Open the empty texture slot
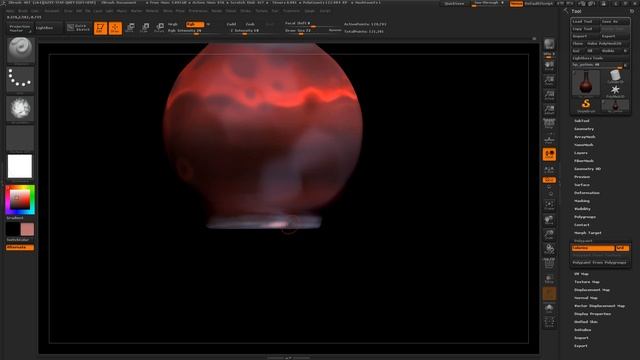640x360 pixels. pos(20,138)
